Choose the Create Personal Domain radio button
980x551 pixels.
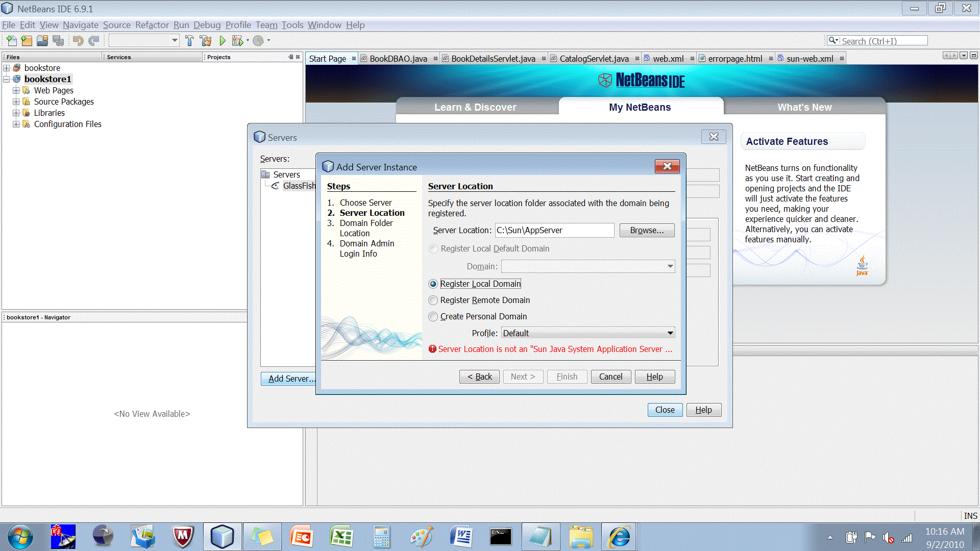tap(433, 317)
